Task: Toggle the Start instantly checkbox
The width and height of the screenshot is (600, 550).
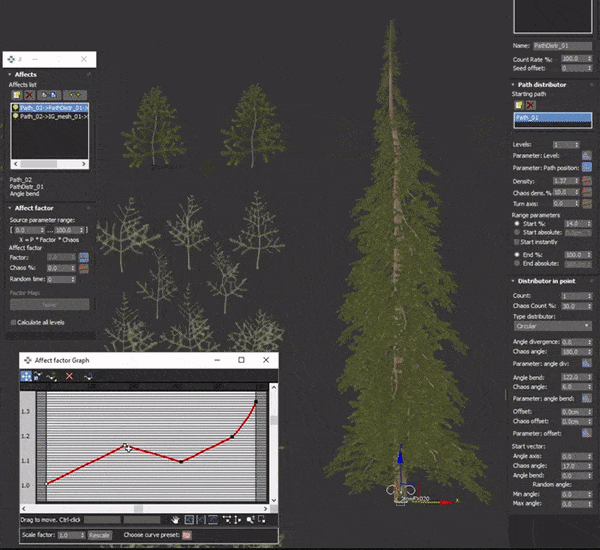Action: (516, 242)
